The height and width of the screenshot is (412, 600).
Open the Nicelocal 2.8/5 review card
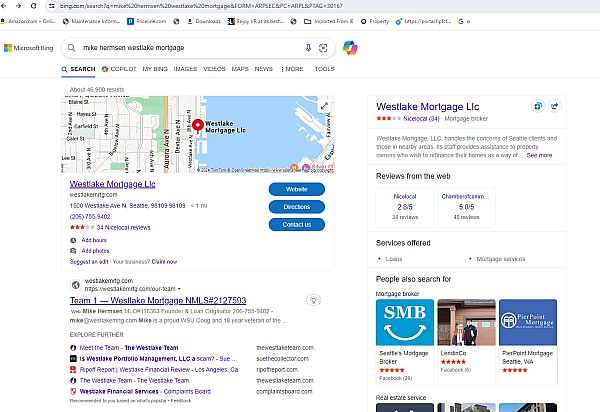(x=405, y=207)
